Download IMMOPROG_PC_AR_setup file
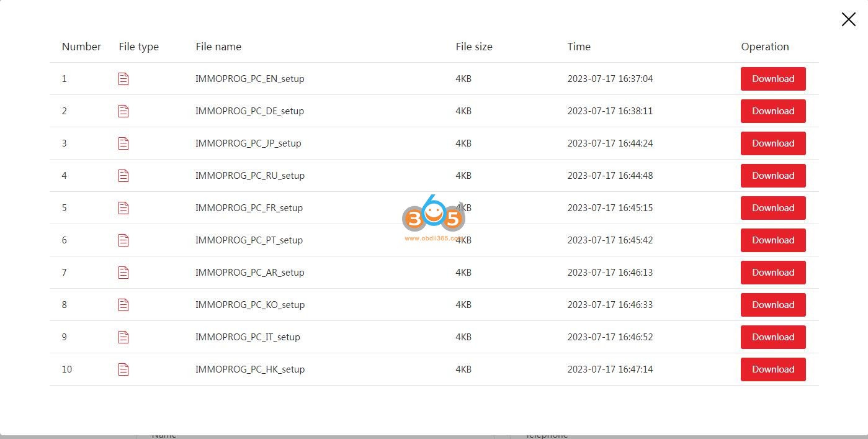 773,273
